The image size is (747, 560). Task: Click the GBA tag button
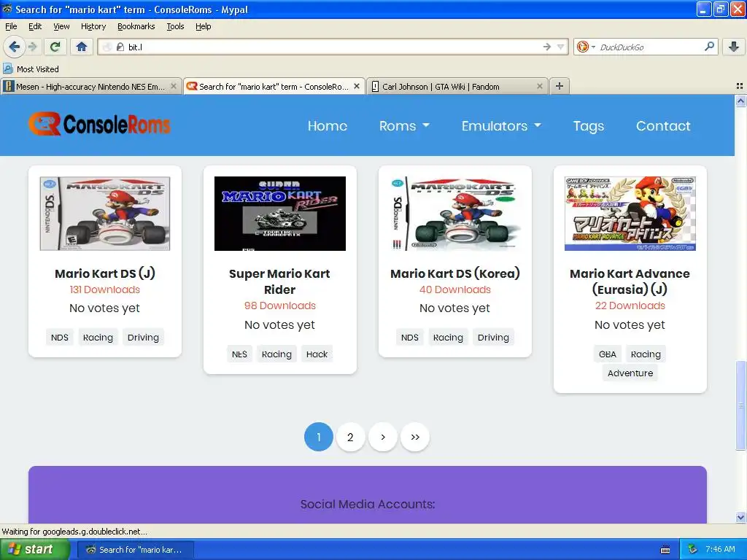tap(608, 354)
